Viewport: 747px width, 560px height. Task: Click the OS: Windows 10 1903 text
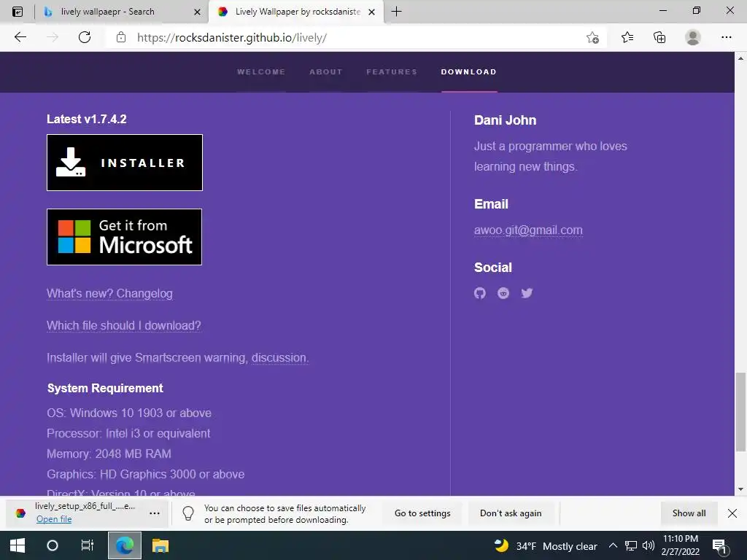(129, 413)
